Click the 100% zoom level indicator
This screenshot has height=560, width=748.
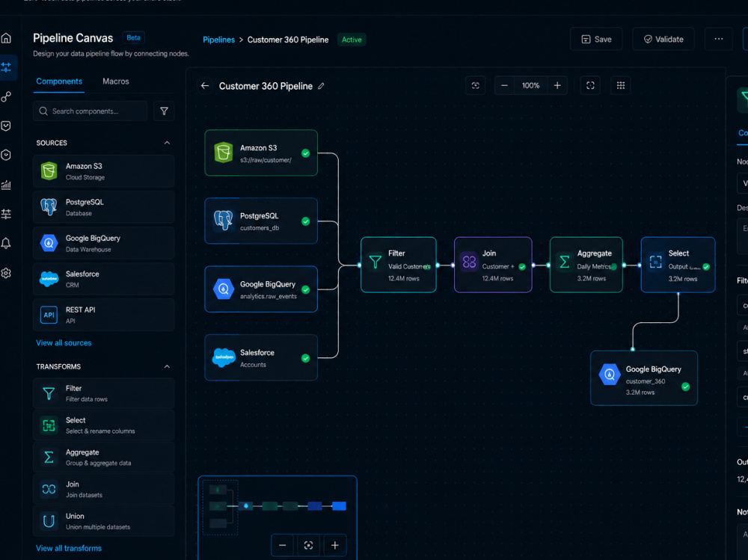point(530,85)
